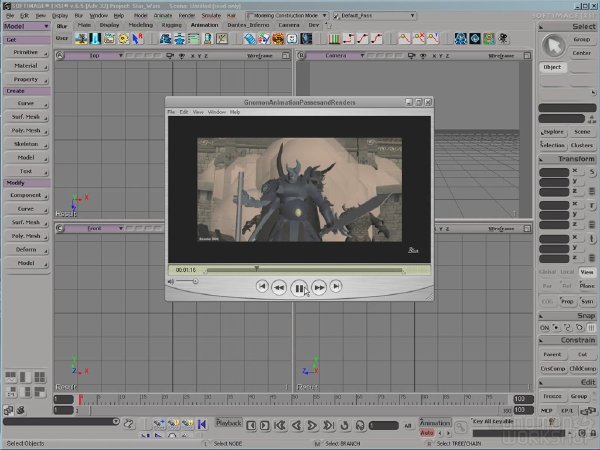The height and width of the screenshot is (450, 600).
Task: Click the Freeze button in Edit panel
Action: point(553,396)
